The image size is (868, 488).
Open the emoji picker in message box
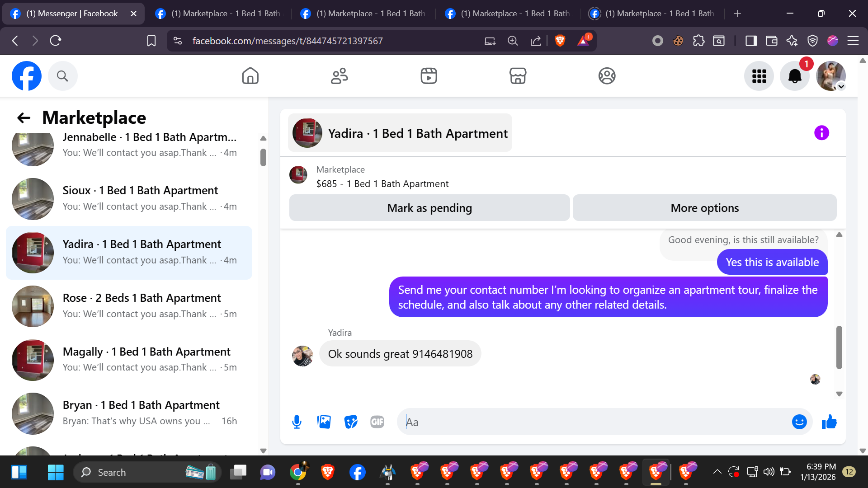coord(799,422)
